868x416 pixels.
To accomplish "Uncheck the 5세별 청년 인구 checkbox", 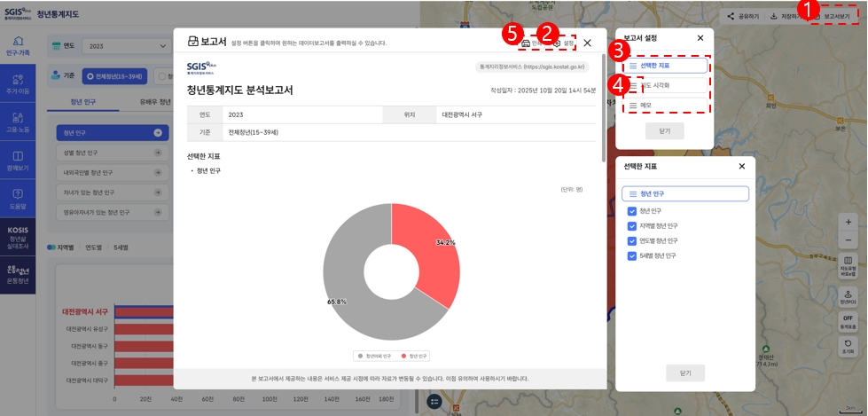I will pos(631,256).
